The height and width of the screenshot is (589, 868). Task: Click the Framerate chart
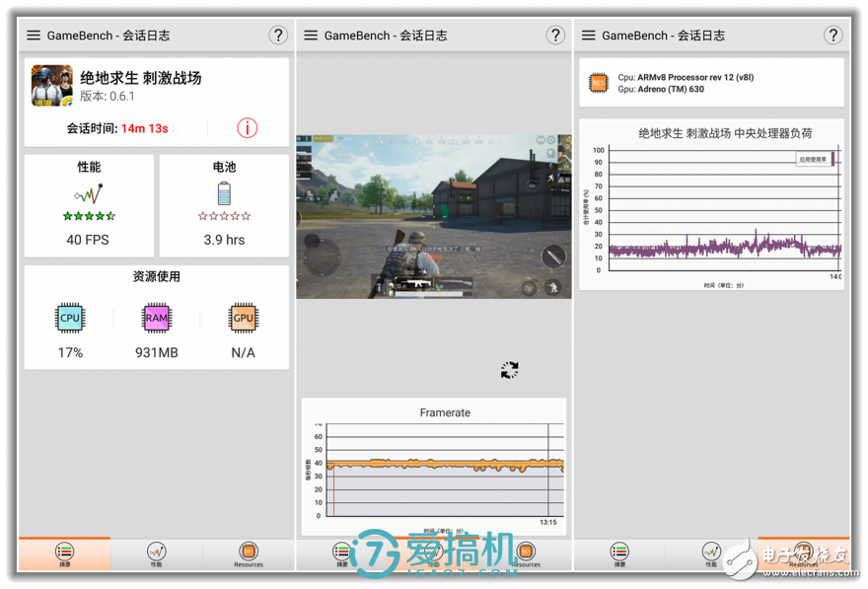click(434, 466)
